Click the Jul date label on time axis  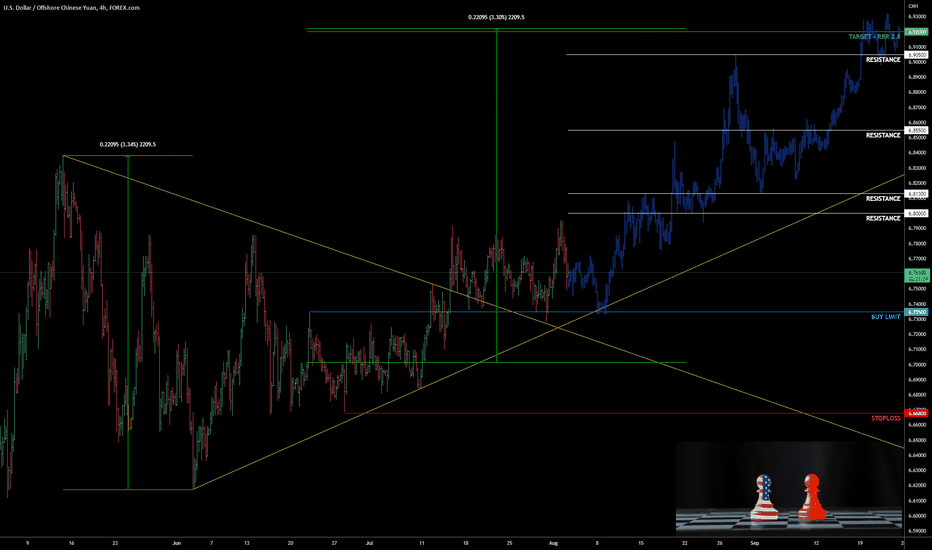(x=369, y=543)
